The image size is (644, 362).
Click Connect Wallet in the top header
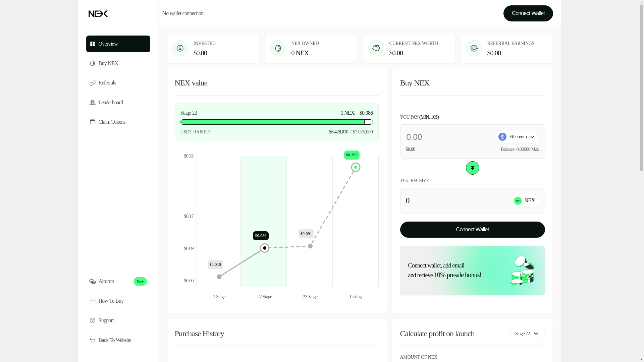pyautogui.click(x=528, y=13)
